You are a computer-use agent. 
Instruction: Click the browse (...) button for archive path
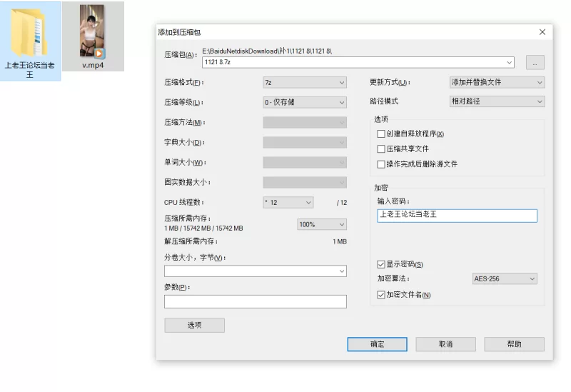click(535, 62)
